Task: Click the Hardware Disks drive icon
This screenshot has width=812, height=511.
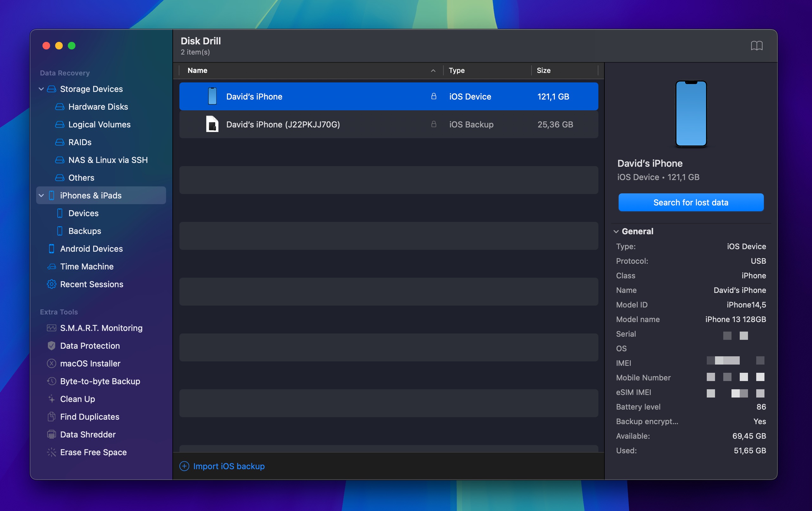Action: click(60, 107)
